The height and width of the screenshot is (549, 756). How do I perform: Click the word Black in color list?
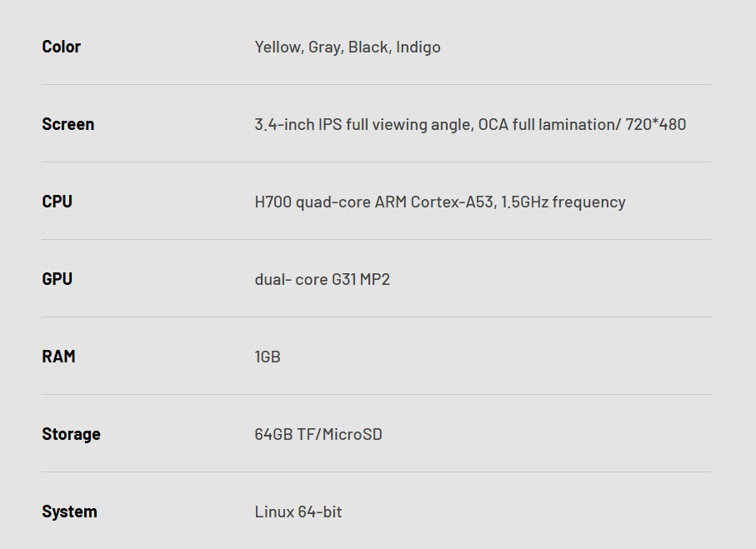(x=368, y=47)
